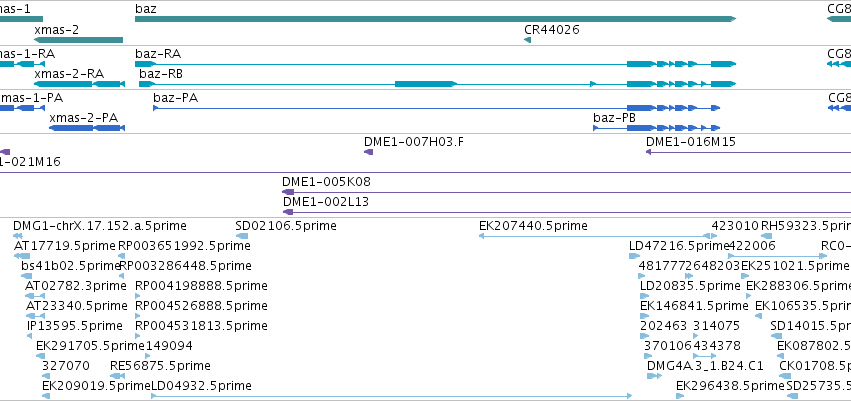Click the xmas-2-RA transcript glyph
Screen dimensions: 851x401
click(x=80, y=84)
